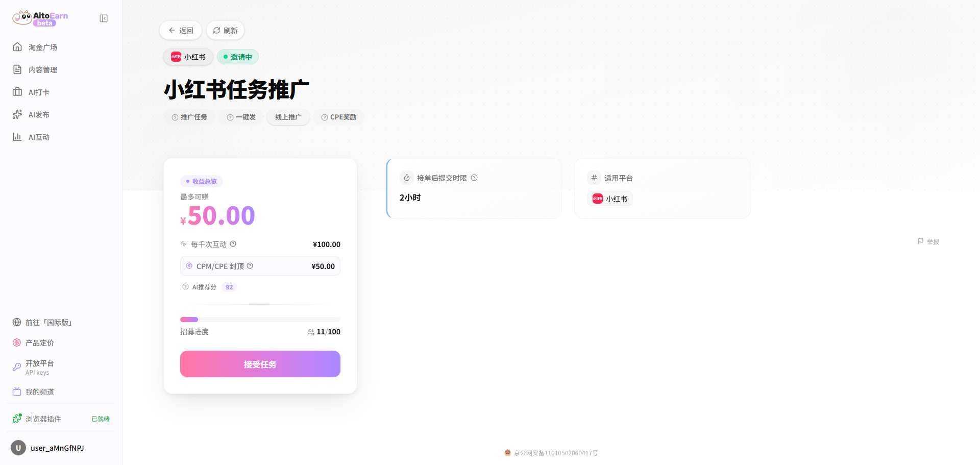This screenshot has height=465, width=980.
Task: Click the 邀请中 status tag
Action: tap(238, 57)
